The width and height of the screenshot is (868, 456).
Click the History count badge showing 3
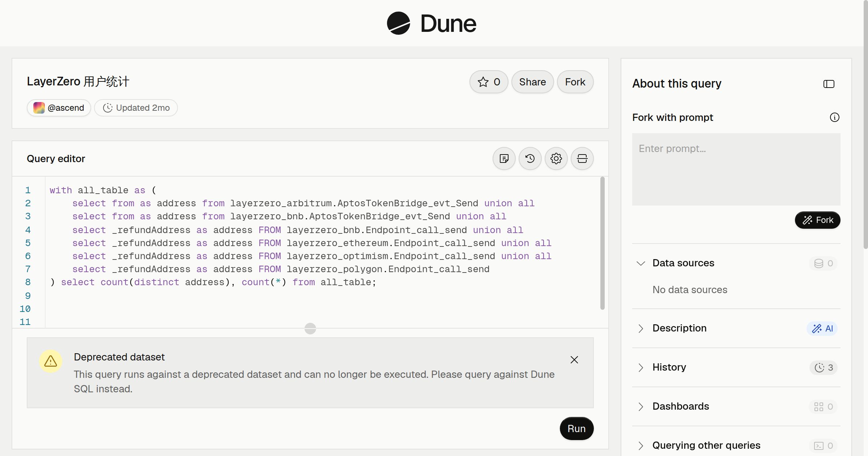(823, 367)
